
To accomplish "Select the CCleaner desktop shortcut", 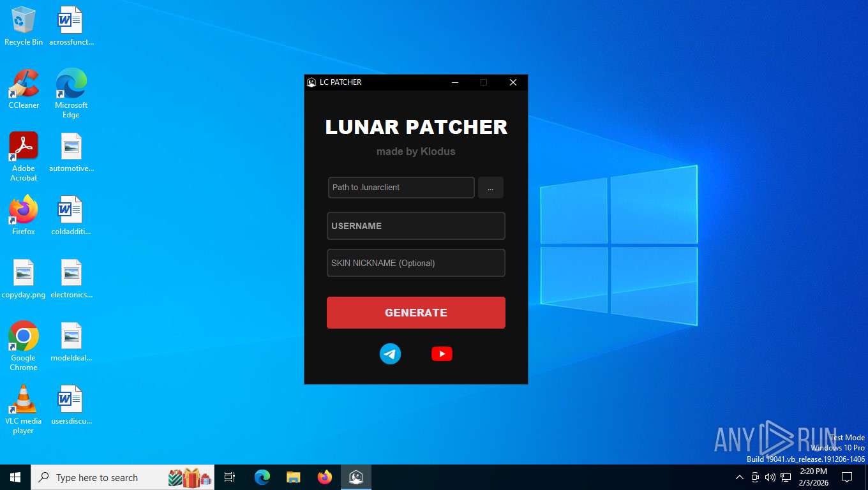I will [x=24, y=89].
